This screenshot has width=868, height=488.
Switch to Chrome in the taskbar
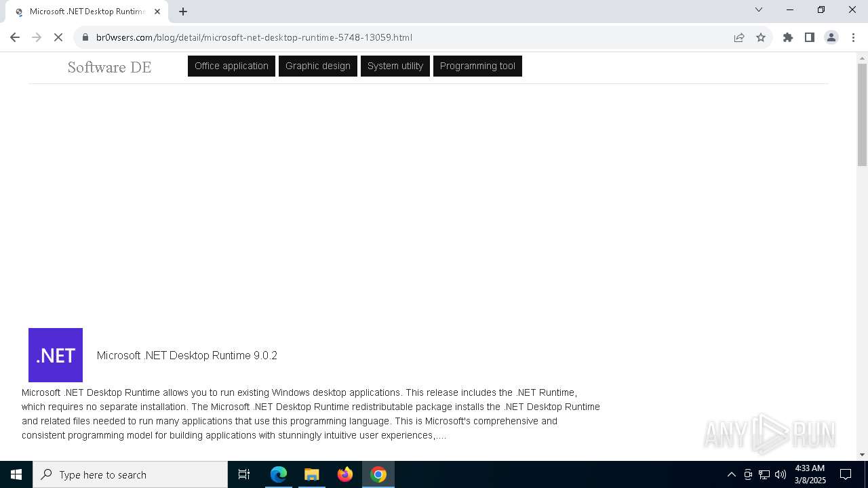[378, 474]
